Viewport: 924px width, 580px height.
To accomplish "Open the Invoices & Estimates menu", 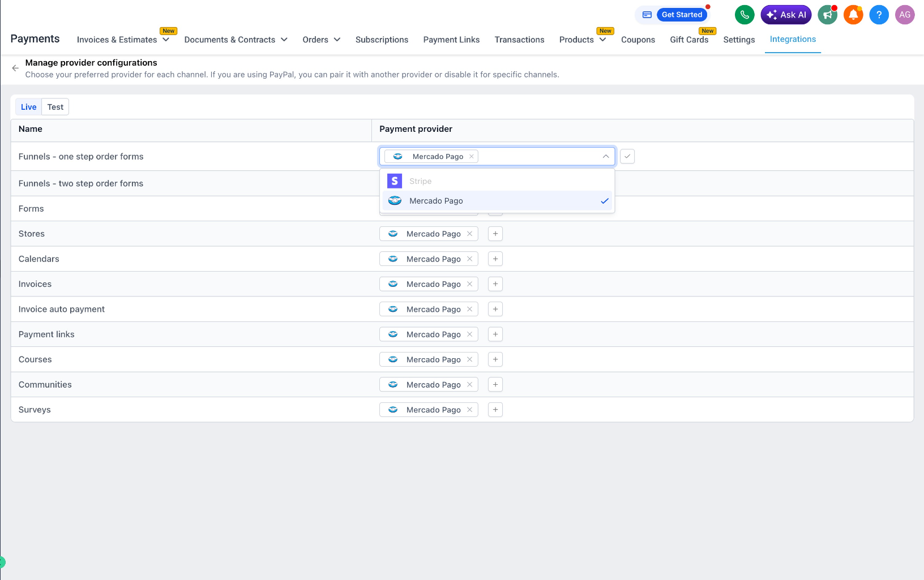I will click(x=123, y=40).
